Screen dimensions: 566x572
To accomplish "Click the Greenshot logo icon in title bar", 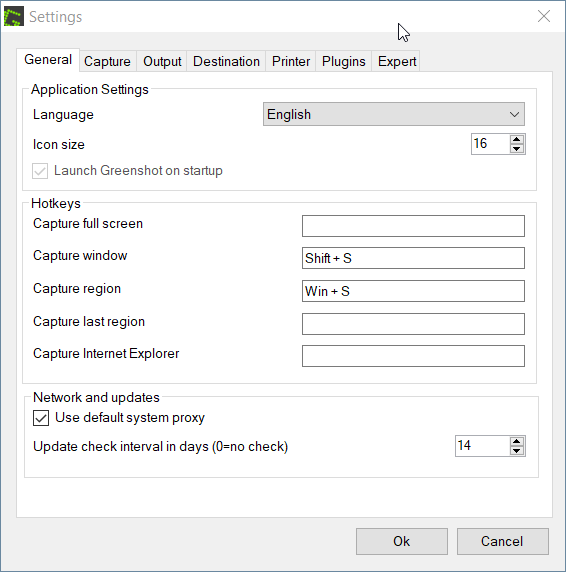I will click(x=14, y=16).
